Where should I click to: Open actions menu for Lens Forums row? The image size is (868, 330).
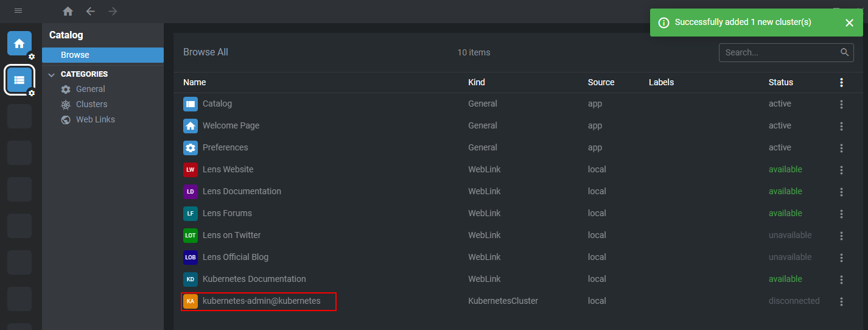(x=842, y=214)
